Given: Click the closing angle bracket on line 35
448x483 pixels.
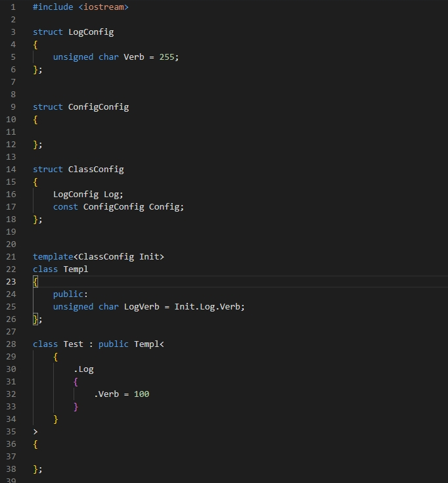Looking at the screenshot, I should tap(35, 431).
